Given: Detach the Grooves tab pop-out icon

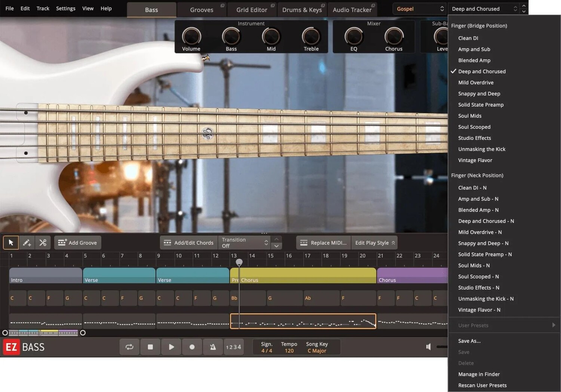Looking at the screenshot, I should click(223, 6).
